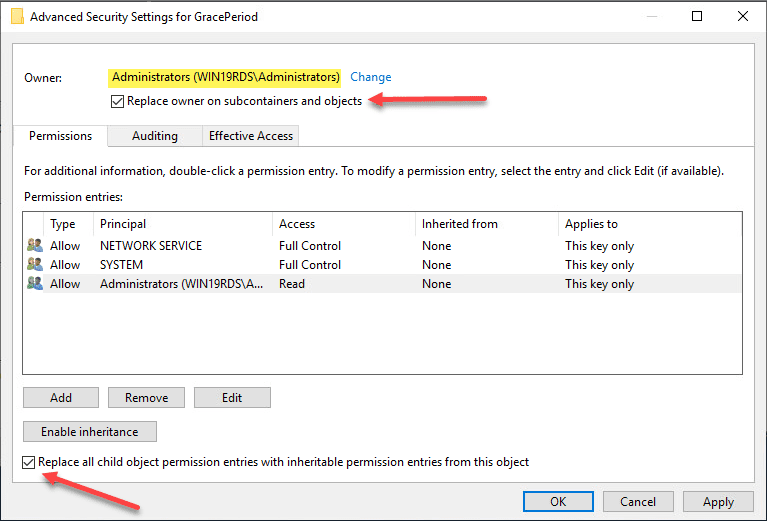Open the Effective Access tab

point(250,136)
